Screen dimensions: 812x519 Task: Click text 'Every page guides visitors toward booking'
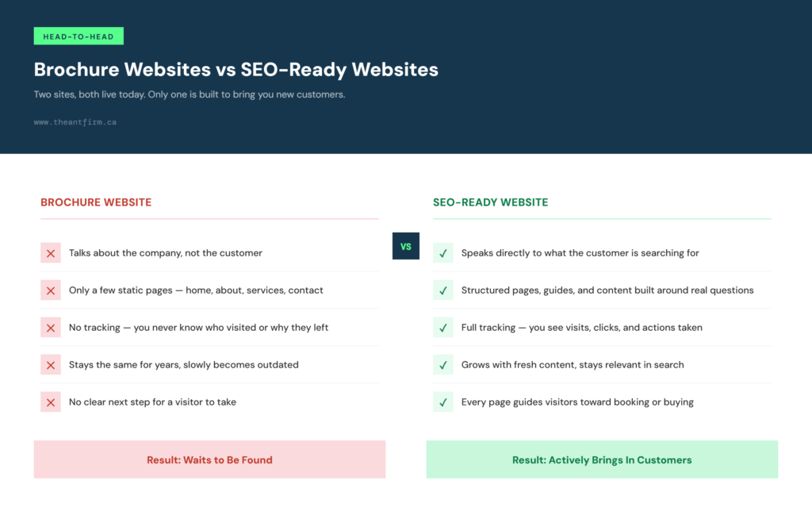click(x=578, y=402)
